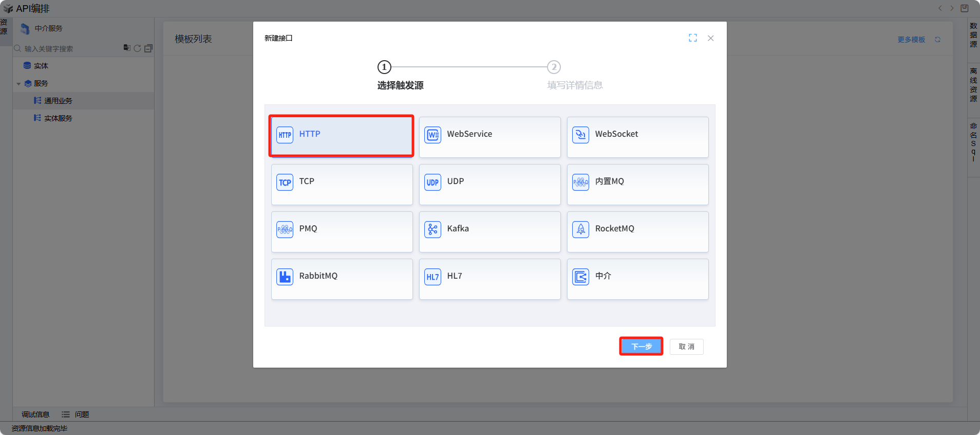Click the refresh icon beside the search box
The width and height of the screenshot is (980, 435).
click(x=137, y=48)
